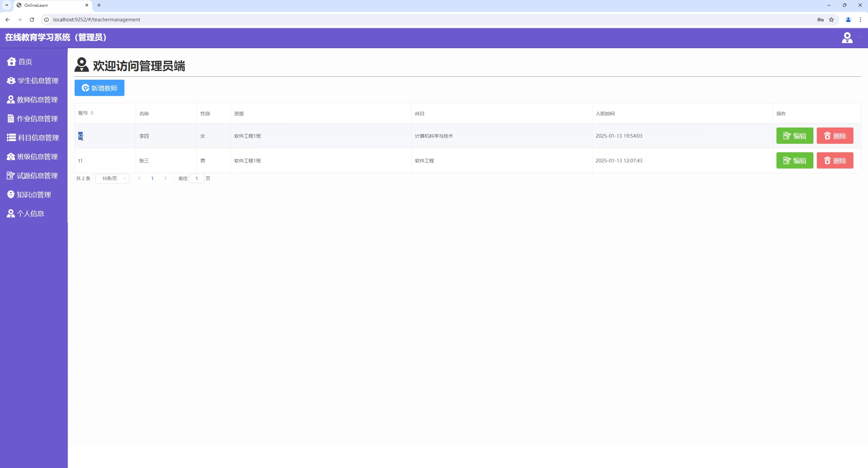Image resolution: width=868 pixels, height=468 pixels.
Task: Open the tab search dropdown arrow
Action: (6, 5)
